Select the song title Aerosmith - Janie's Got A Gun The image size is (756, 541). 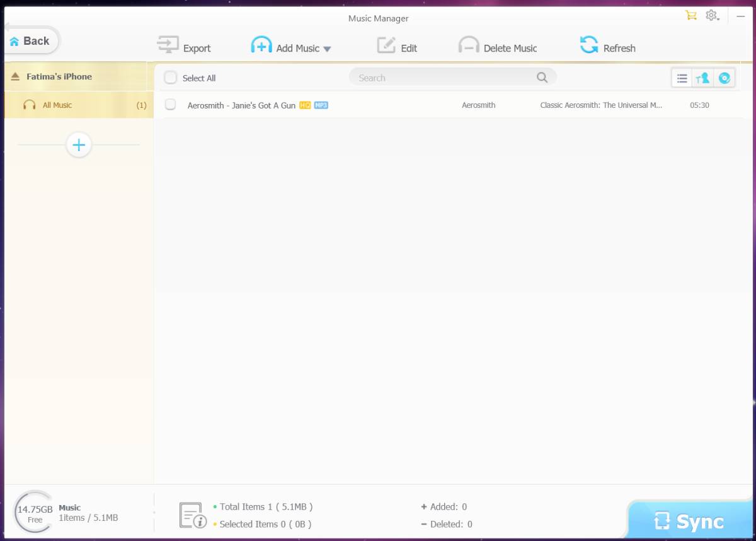241,105
